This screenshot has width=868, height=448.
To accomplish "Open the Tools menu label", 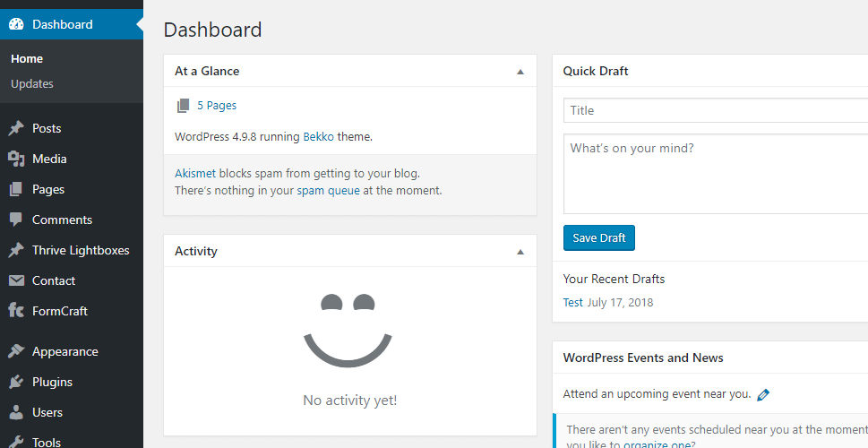I will [47, 442].
